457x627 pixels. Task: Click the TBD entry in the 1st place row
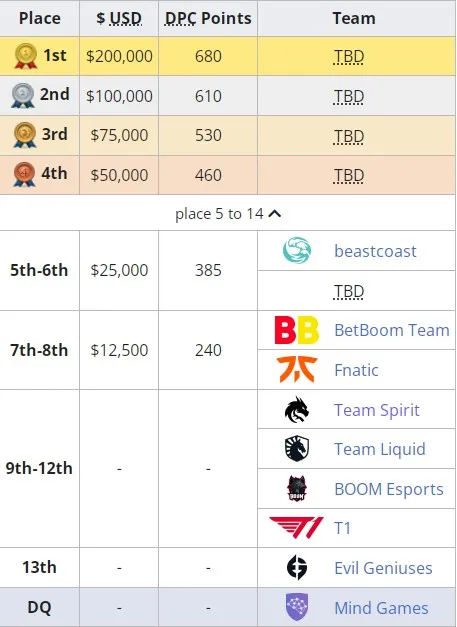click(348, 56)
